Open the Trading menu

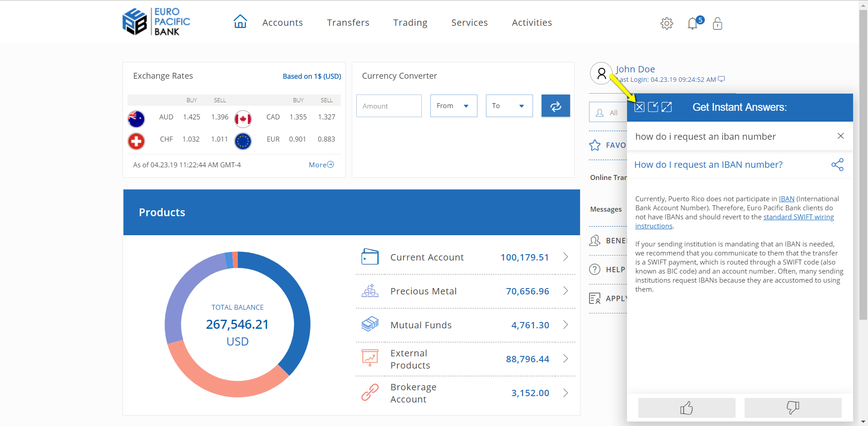pos(410,23)
